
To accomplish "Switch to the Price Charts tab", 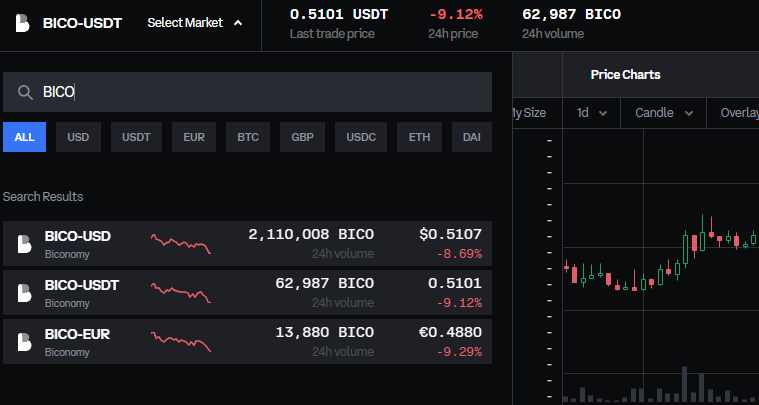I will click(x=625, y=75).
